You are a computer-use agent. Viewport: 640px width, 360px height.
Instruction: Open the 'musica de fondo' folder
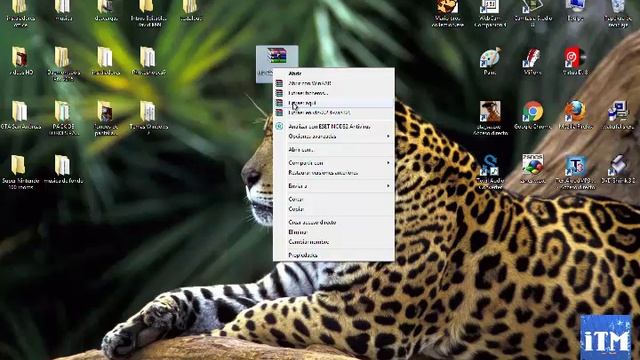(62, 165)
